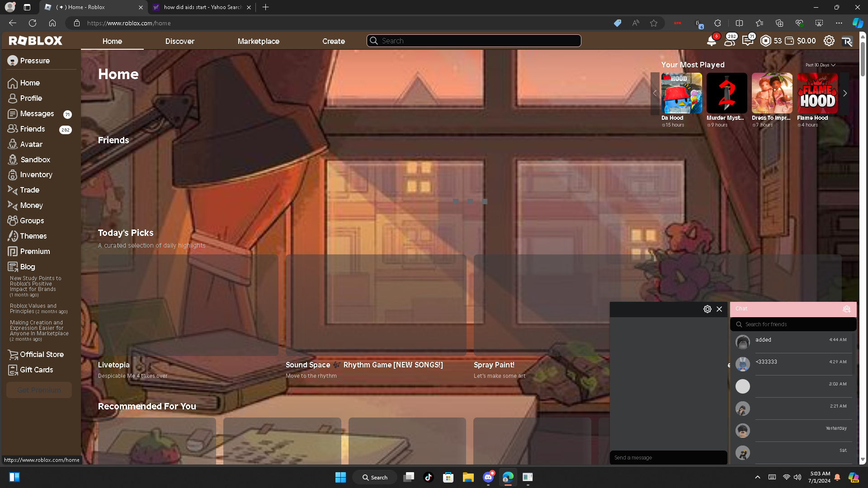Open Roblox notifications bell
This screenshot has width=868, height=488.
click(711, 41)
